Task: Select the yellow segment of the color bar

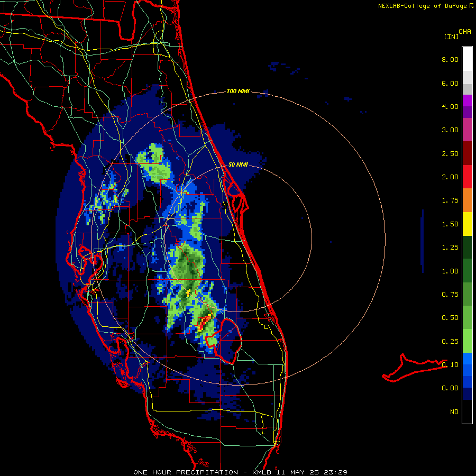Action: (x=467, y=224)
